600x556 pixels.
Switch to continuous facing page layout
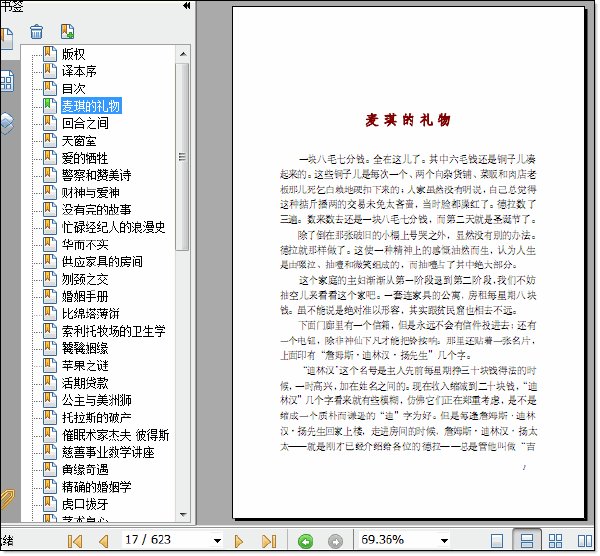click(555, 541)
